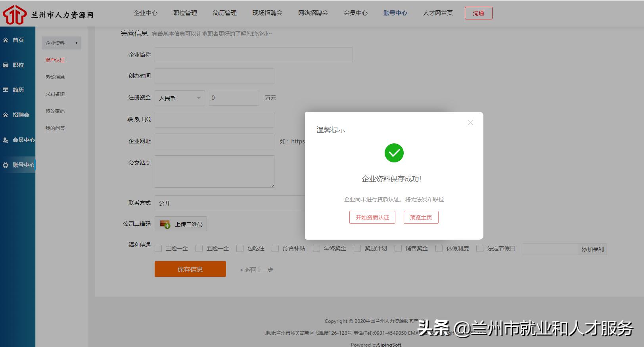This screenshot has width=644, height=347.
Task: Open 招聘会 icon in left sidebar
Action: coord(6,115)
